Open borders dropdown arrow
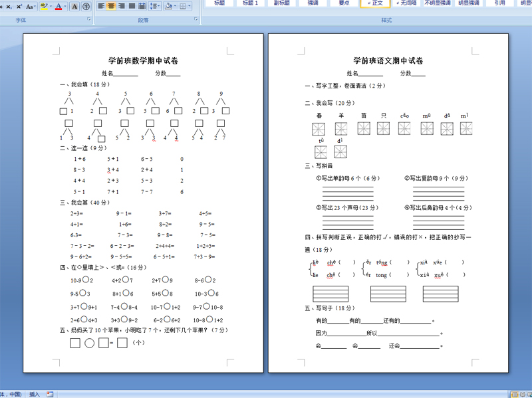This screenshot has height=398, width=532. (x=190, y=6)
